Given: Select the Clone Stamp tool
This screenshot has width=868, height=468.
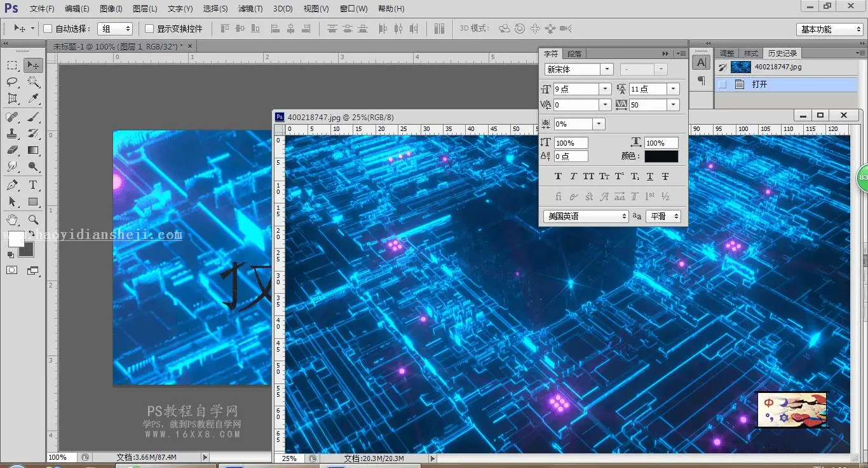Looking at the screenshot, I should (12, 134).
